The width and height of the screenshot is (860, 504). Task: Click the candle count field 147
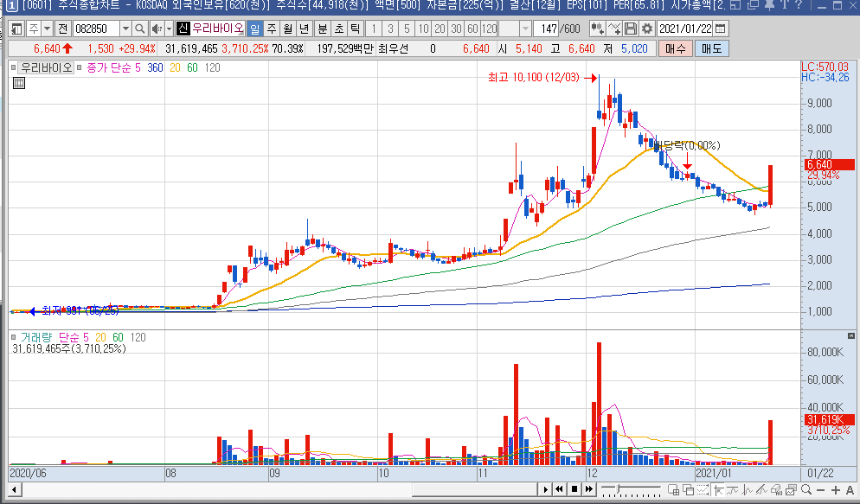point(546,29)
